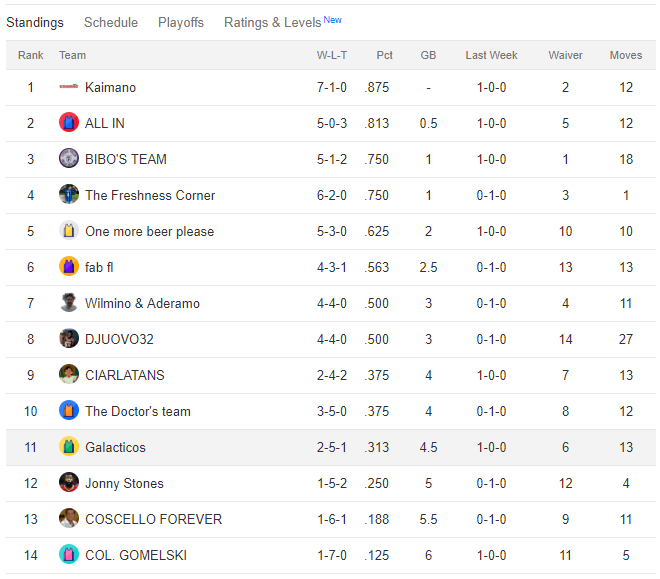Select the Standings tab
This screenshot has width=660, height=579.
(35, 22)
